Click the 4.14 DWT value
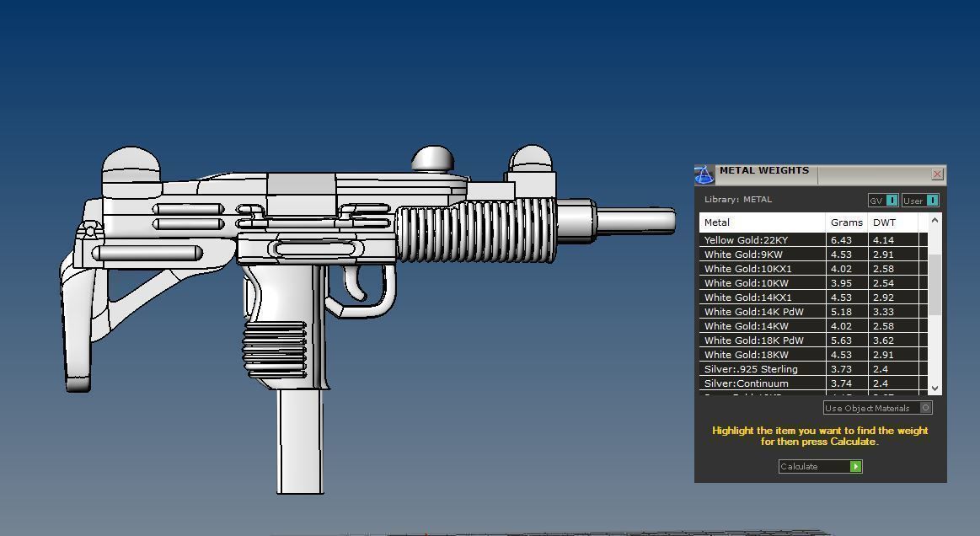 tap(884, 240)
